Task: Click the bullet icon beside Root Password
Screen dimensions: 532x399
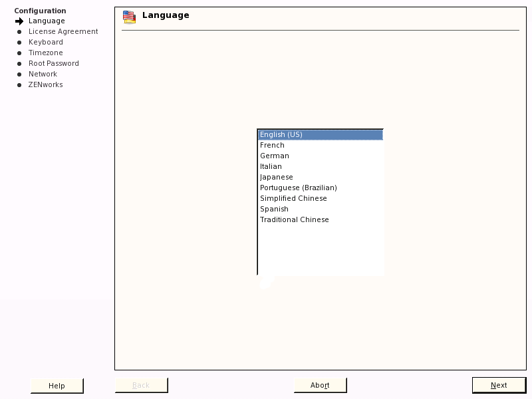Action: click(19, 63)
